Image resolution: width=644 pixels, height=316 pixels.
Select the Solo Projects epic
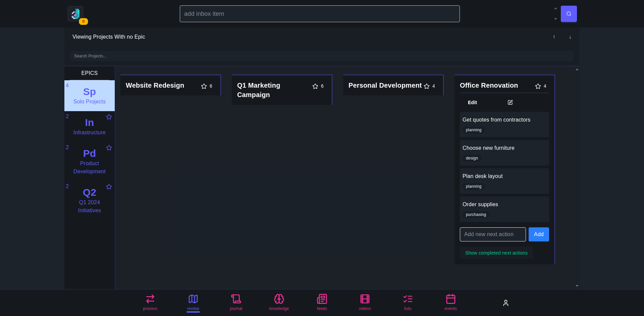[89, 96]
